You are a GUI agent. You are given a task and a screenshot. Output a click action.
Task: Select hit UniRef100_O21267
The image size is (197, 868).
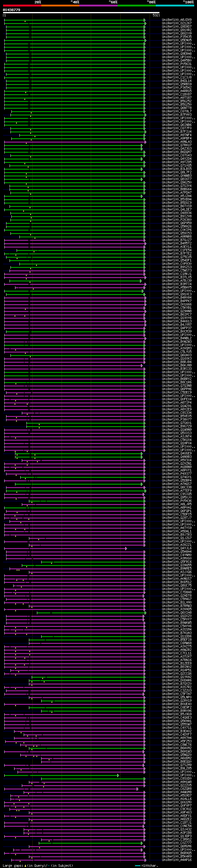[x=177, y=23]
